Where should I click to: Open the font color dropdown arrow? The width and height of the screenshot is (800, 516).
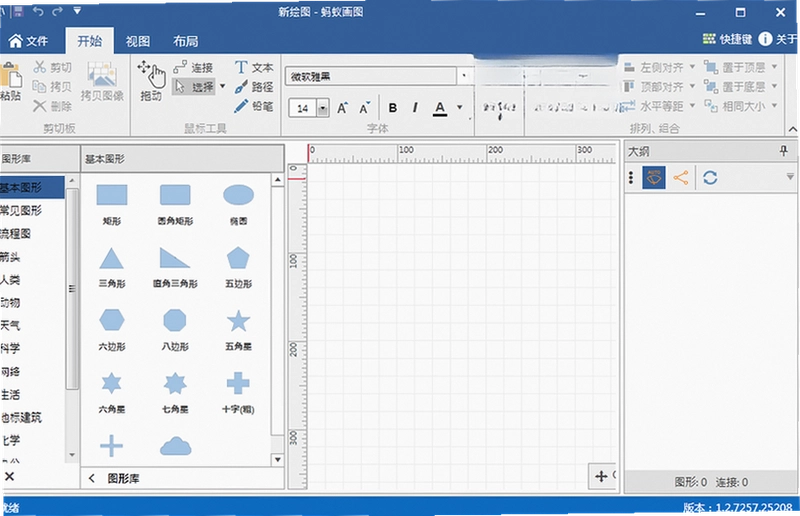tap(460, 107)
